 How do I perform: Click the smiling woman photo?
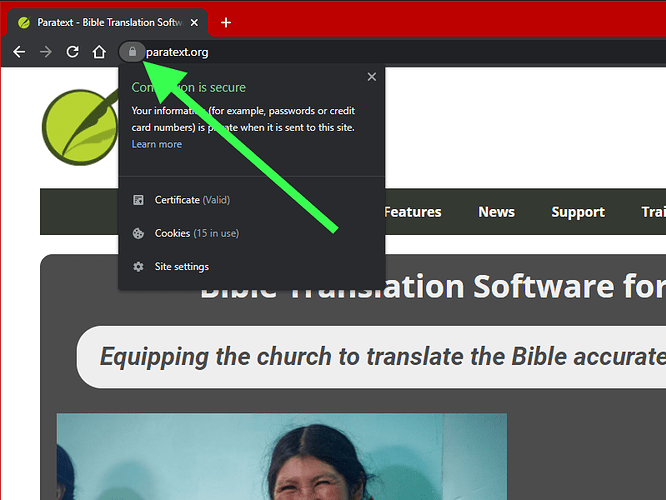click(282, 456)
